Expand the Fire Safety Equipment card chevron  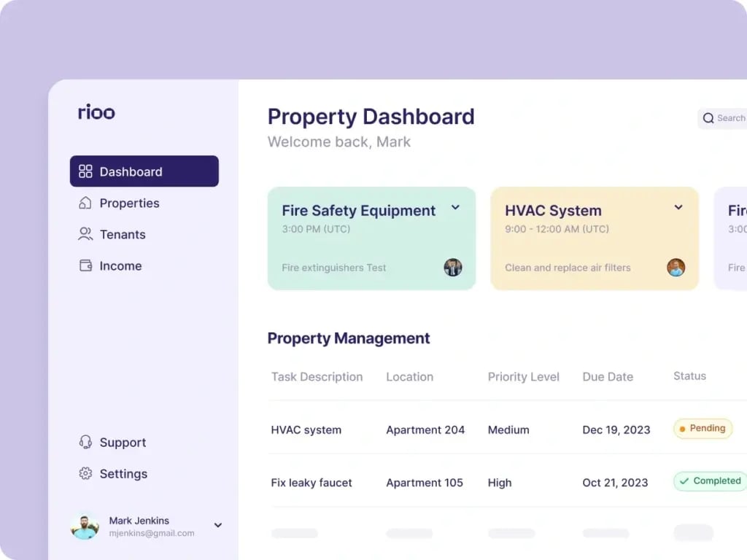pyautogui.click(x=455, y=208)
